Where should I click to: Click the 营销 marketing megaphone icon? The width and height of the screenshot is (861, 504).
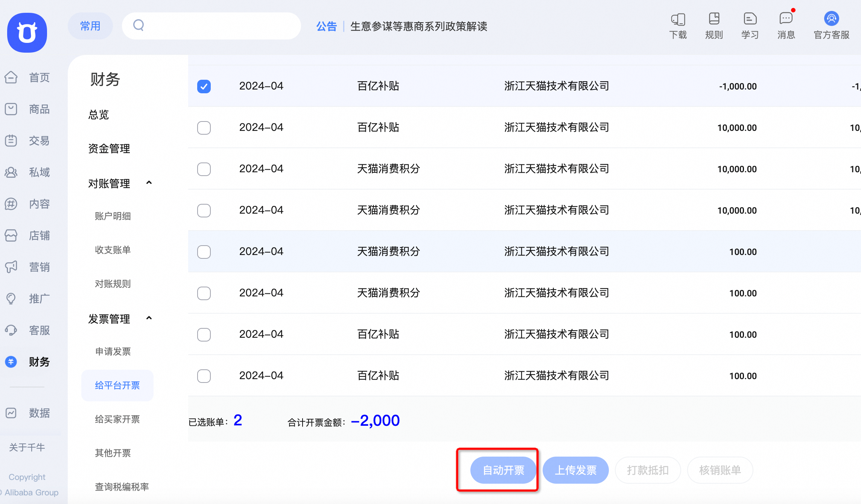(x=11, y=267)
